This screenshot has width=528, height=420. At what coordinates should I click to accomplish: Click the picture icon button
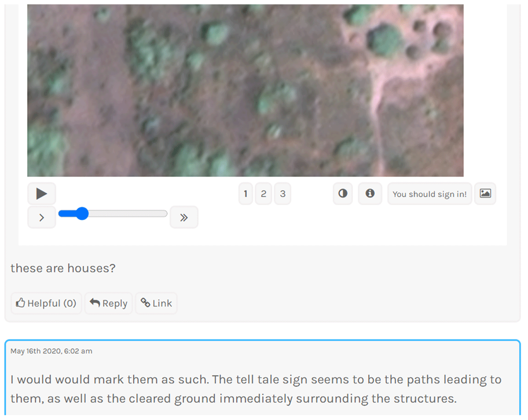point(485,194)
